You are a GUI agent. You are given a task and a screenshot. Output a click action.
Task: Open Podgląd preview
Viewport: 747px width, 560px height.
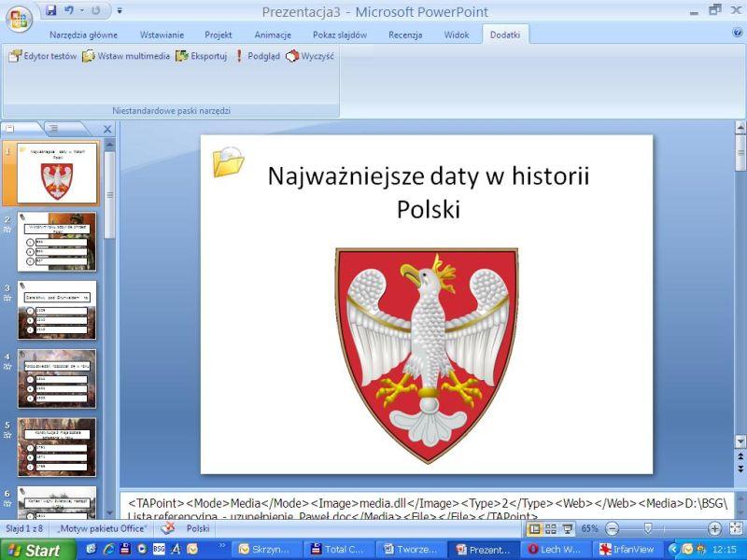point(258,56)
